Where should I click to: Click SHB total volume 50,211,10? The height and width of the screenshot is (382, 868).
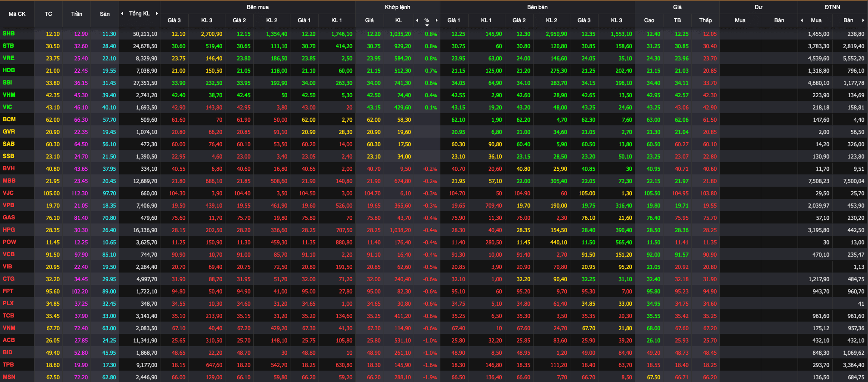tap(145, 34)
